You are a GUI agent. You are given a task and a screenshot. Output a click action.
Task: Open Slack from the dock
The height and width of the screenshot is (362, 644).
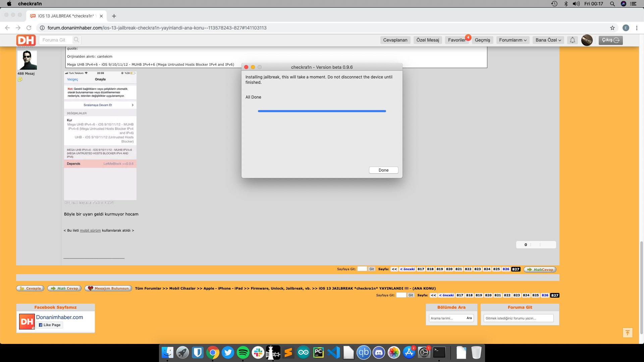pos(258,353)
